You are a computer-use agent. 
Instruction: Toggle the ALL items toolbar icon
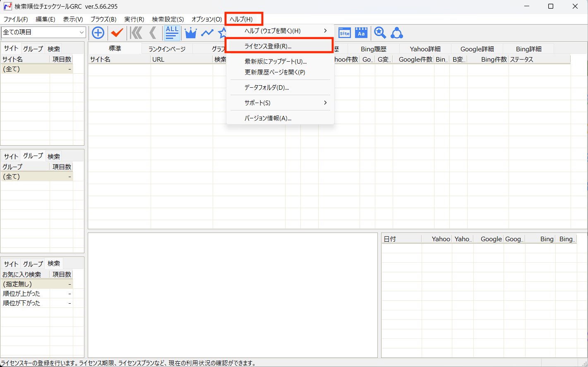pos(172,33)
